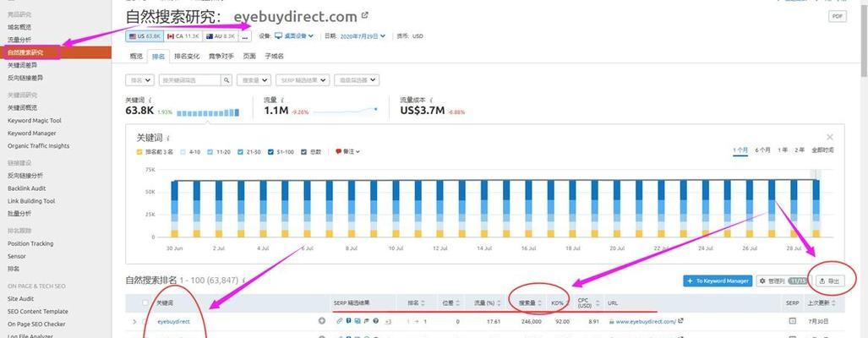Open the 备注 notes dropdown

[347, 151]
